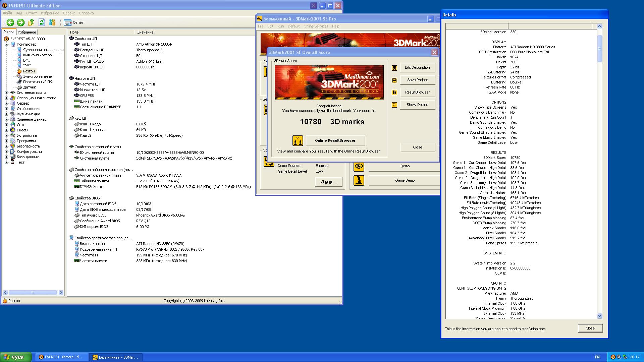Image resolution: width=644 pixels, height=362 pixels.
Task: Switch to the Избранное tab
Action: coord(27,32)
